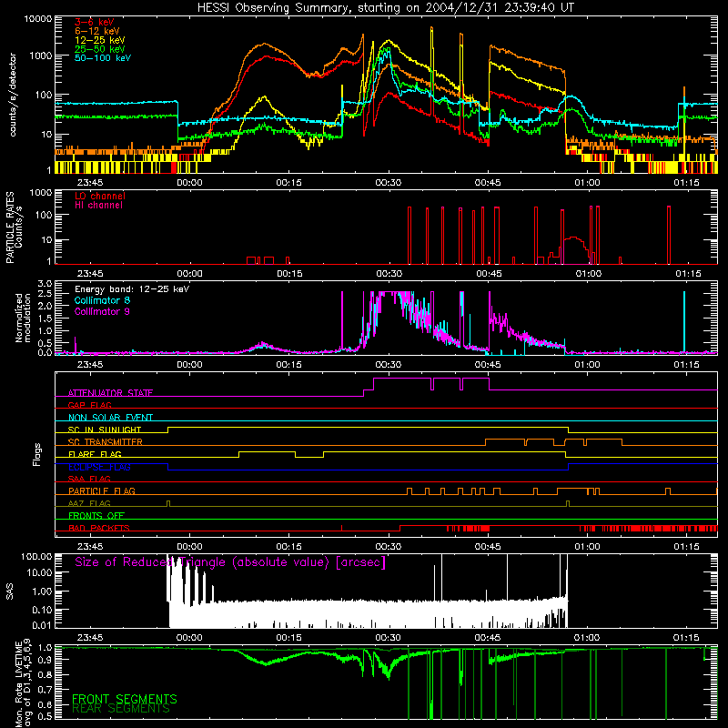Click the 3.0 tick on the modulation axis
Screen dimensions: 728x728
pos(45,284)
